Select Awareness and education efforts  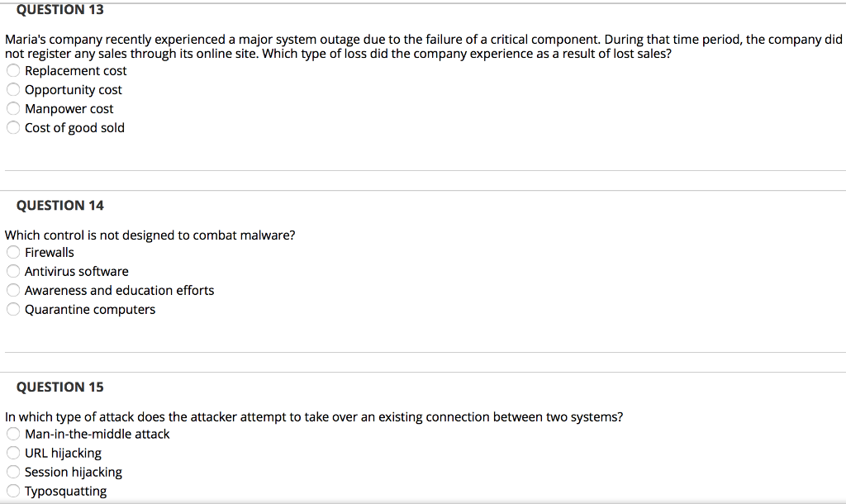click(13, 290)
